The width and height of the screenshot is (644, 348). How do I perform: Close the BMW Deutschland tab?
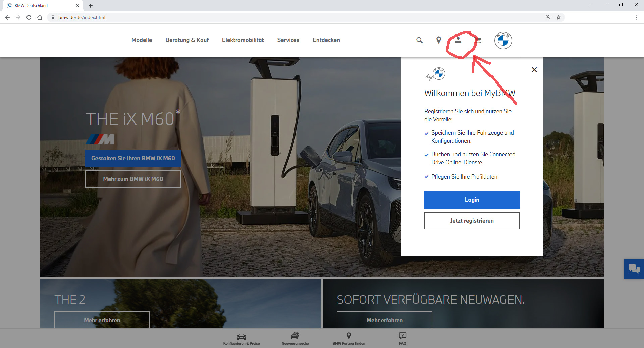pos(78,6)
